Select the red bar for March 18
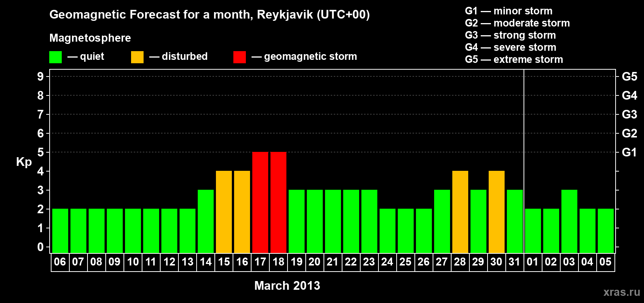This screenshot has height=303, width=644. click(278, 203)
